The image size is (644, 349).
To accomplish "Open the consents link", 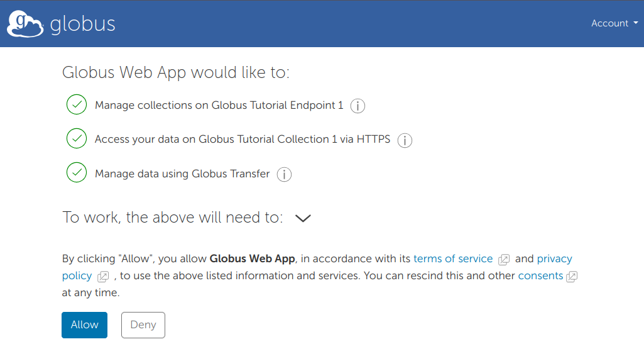I will pos(540,275).
